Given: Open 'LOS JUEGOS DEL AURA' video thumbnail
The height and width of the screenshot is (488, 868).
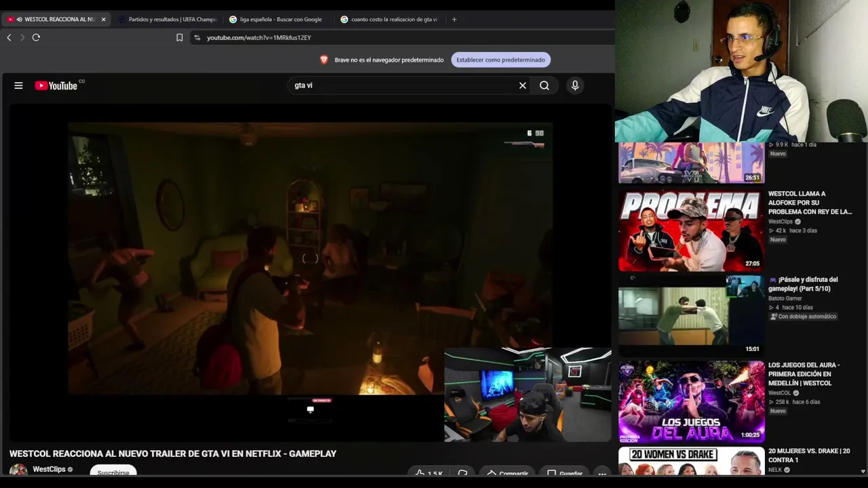Looking at the screenshot, I should click(x=691, y=401).
